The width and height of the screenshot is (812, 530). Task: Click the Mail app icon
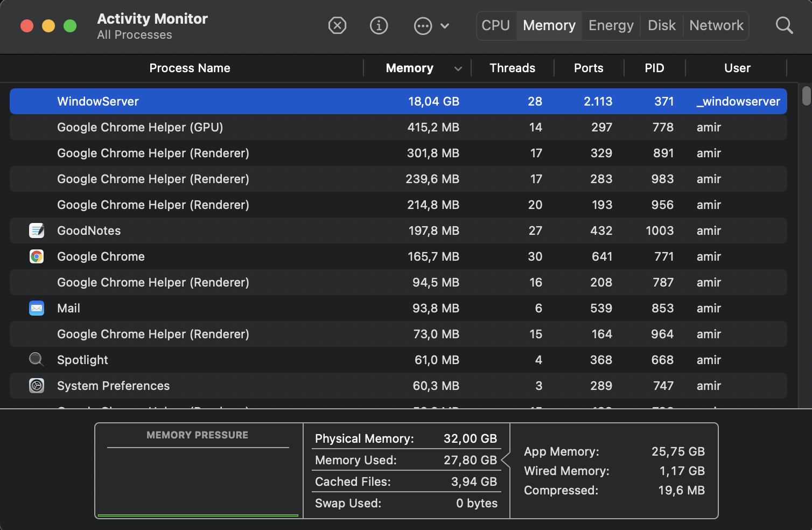click(37, 308)
